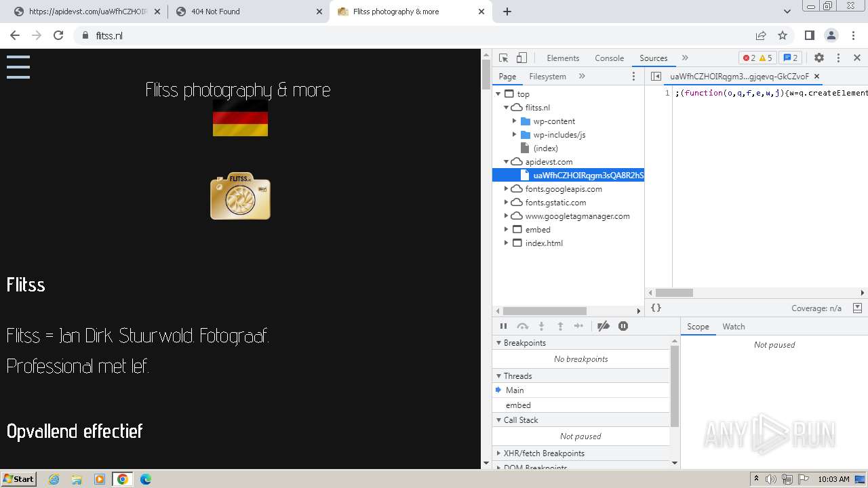Expand the wp-includes/js folder

pyautogui.click(x=515, y=135)
